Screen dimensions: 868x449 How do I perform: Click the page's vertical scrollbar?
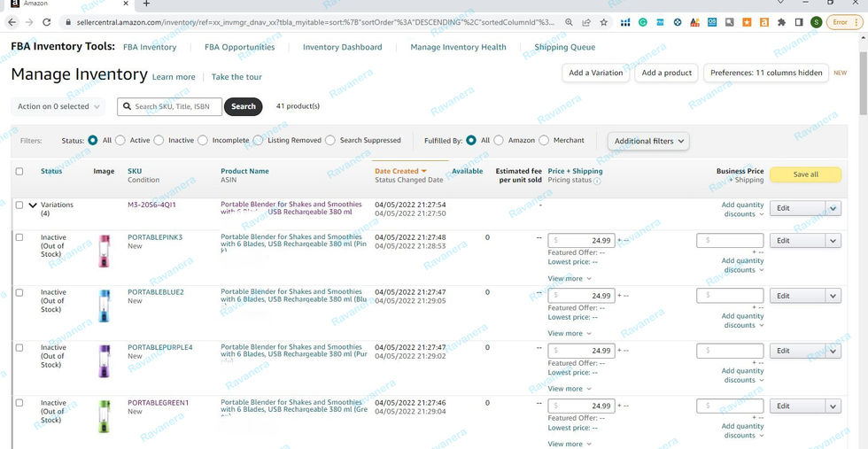point(863,83)
